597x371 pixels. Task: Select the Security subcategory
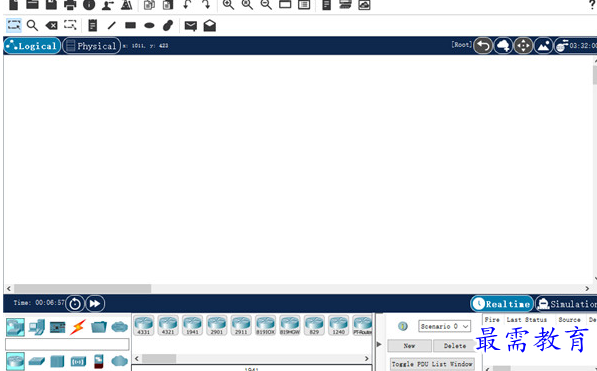click(99, 361)
